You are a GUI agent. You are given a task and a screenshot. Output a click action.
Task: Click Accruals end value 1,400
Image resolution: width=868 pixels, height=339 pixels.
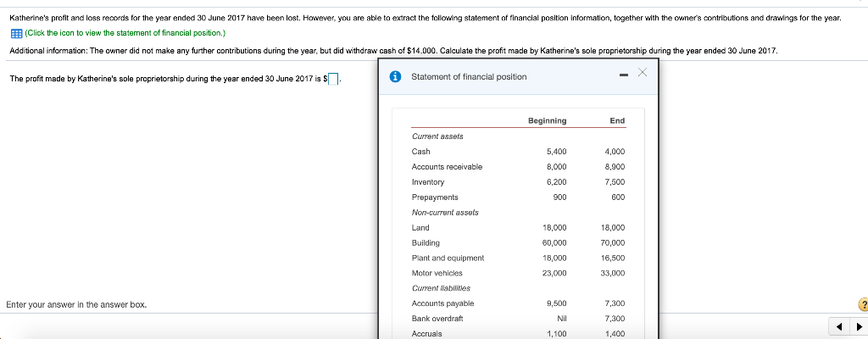(615, 334)
